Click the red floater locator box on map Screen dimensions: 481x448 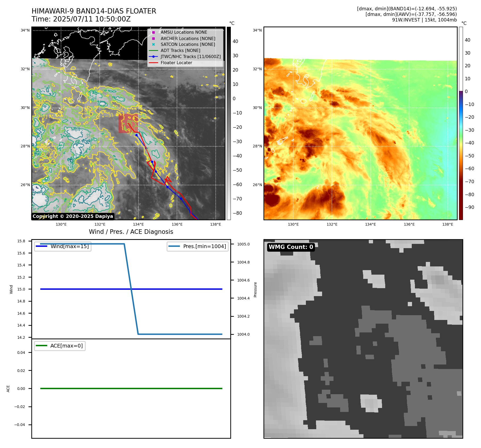(x=128, y=123)
